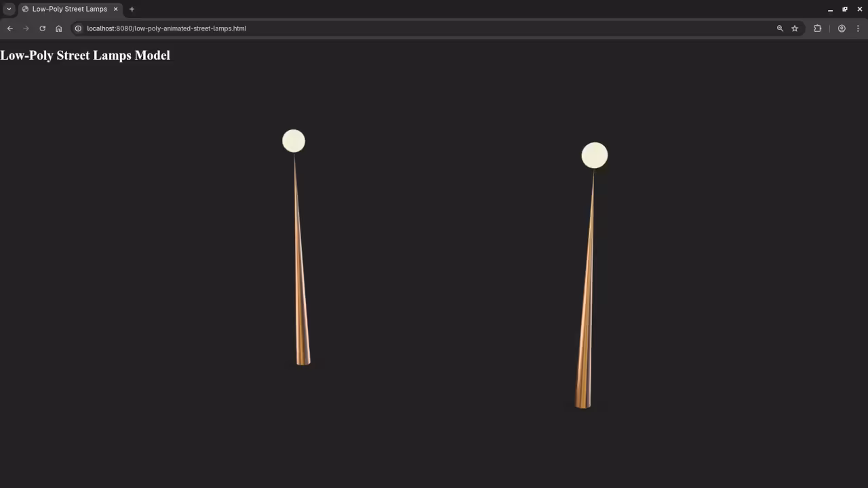Open the browser home page
This screenshot has width=868, height=488.
[58, 28]
